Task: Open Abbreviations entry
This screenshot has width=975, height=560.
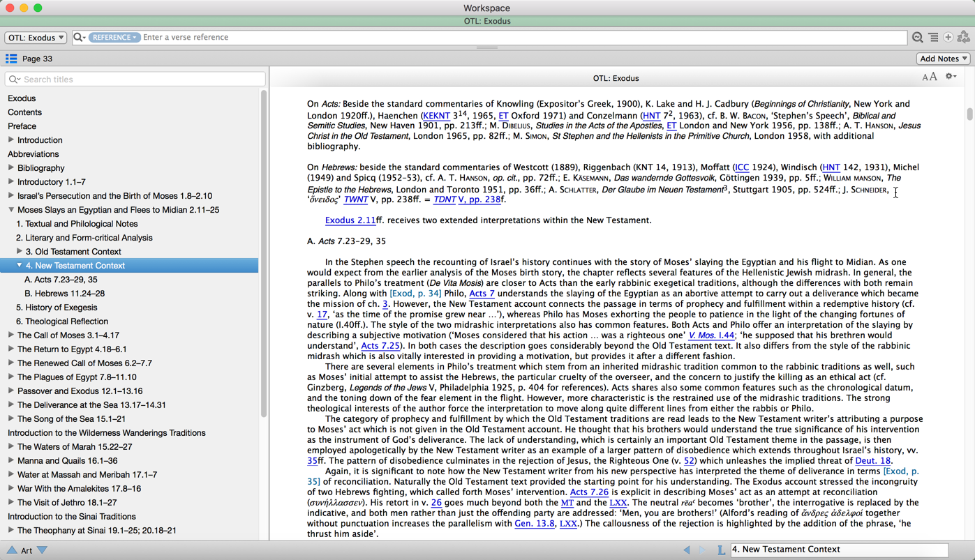Action: (x=33, y=154)
